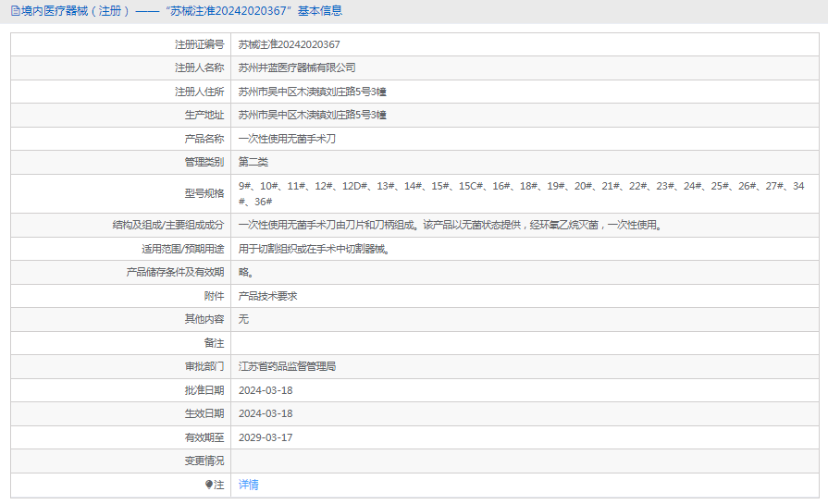Screen dimensions: 828x504
Task: Click the 管理类别 row label
Action: tap(204, 162)
